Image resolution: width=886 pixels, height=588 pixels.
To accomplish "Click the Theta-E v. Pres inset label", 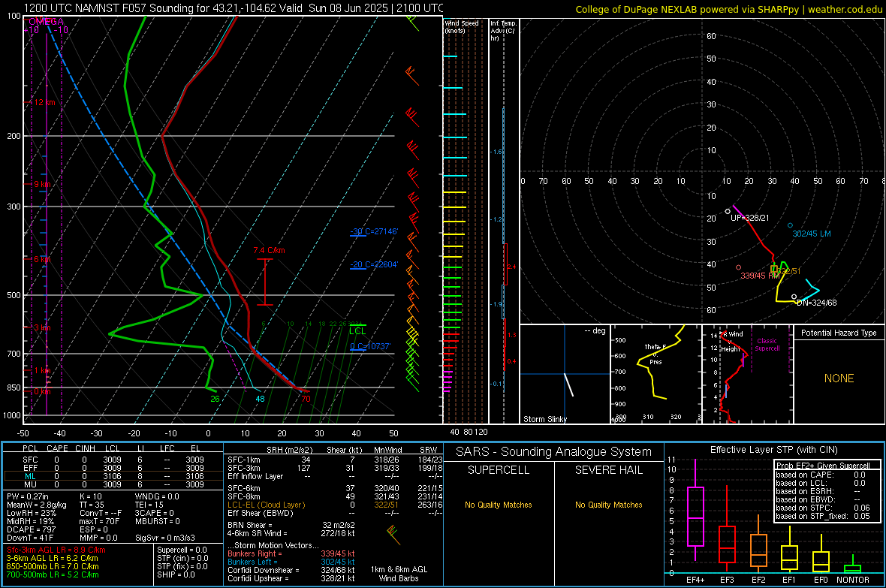I will point(655,354).
